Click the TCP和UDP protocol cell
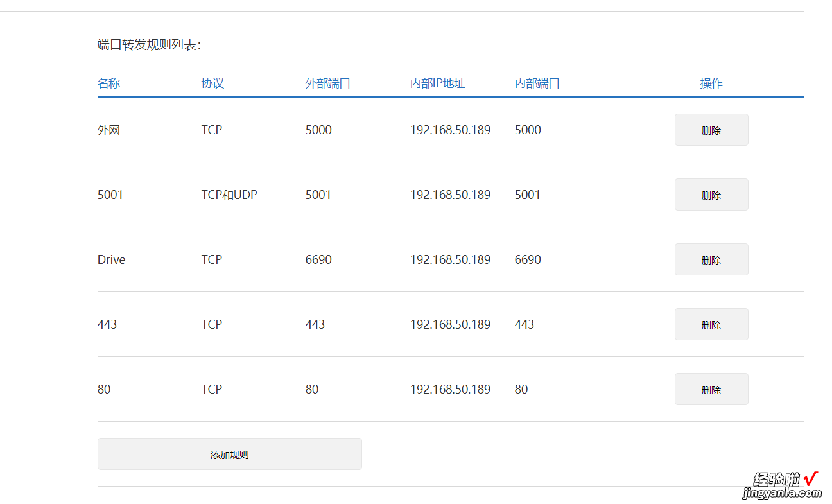This screenshot has width=832, height=504. [229, 195]
